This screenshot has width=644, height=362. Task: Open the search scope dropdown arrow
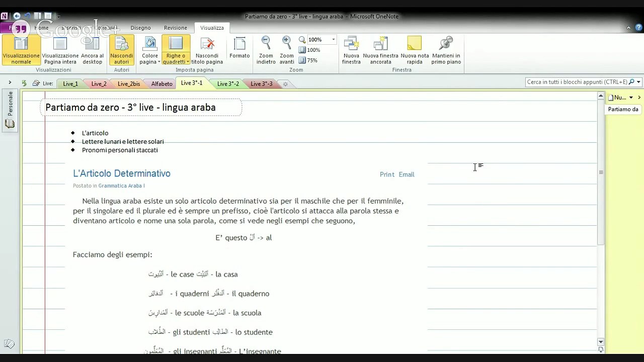638,82
